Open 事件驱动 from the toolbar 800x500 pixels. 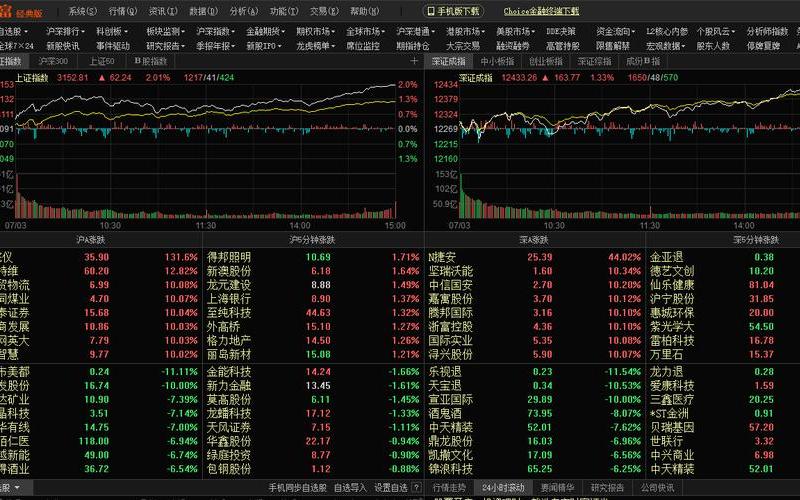pos(113,46)
